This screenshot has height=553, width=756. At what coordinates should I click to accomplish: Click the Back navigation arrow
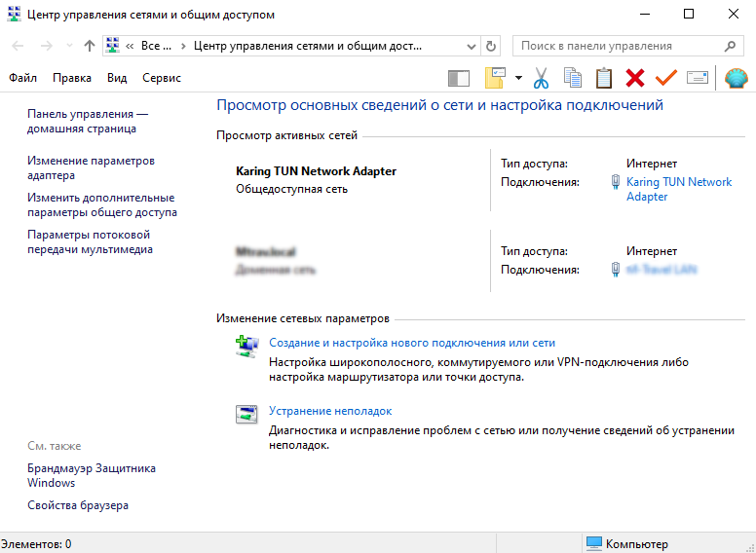pos(18,46)
